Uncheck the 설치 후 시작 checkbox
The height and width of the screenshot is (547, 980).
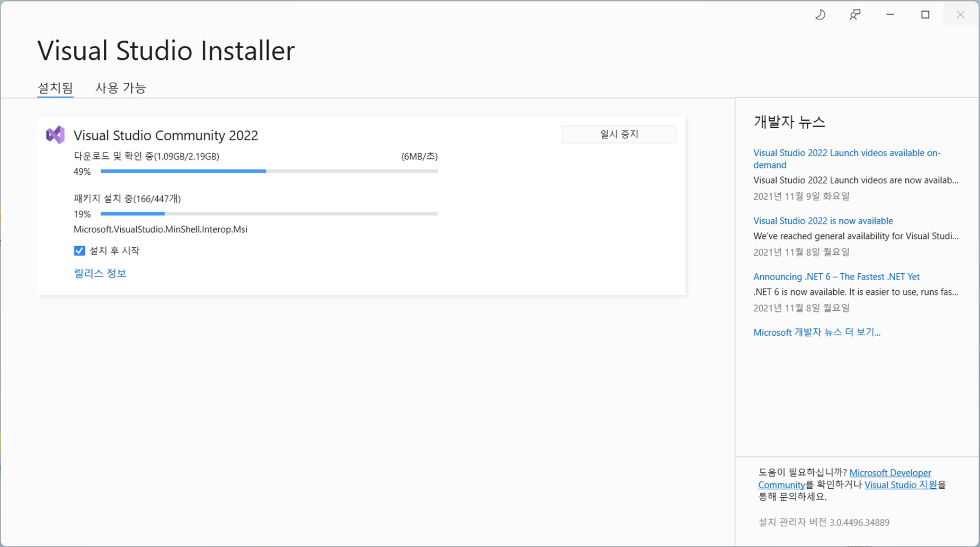[x=79, y=250]
